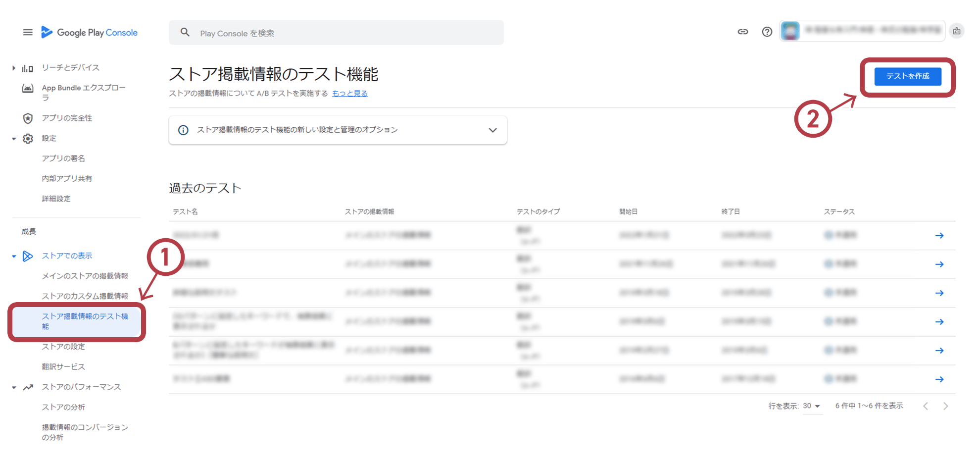Open arrow for the first past test row
The width and height of the screenshot is (980, 464).
(x=939, y=236)
